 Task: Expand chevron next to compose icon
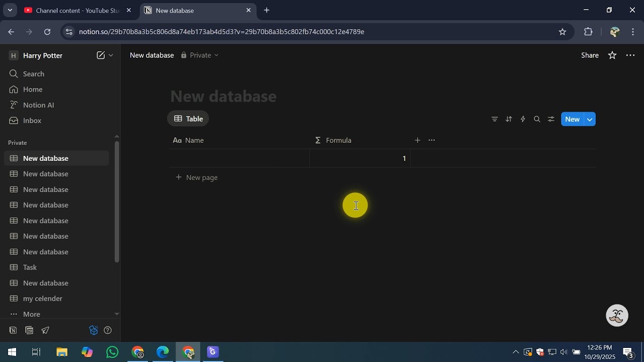click(x=111, y=55)
